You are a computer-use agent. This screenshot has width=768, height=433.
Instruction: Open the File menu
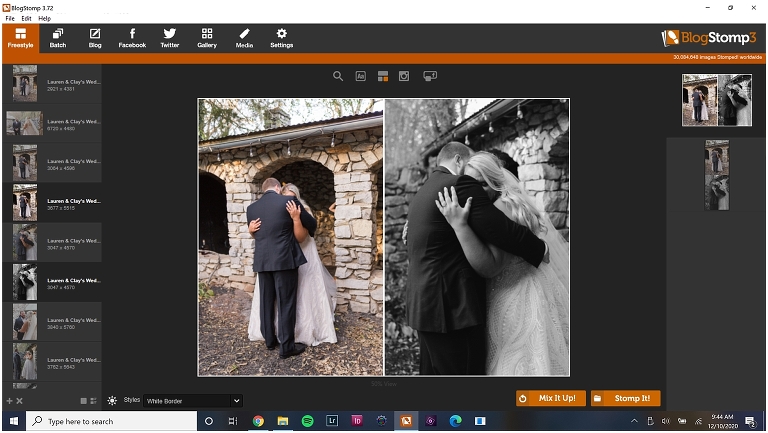click(10, 18)
